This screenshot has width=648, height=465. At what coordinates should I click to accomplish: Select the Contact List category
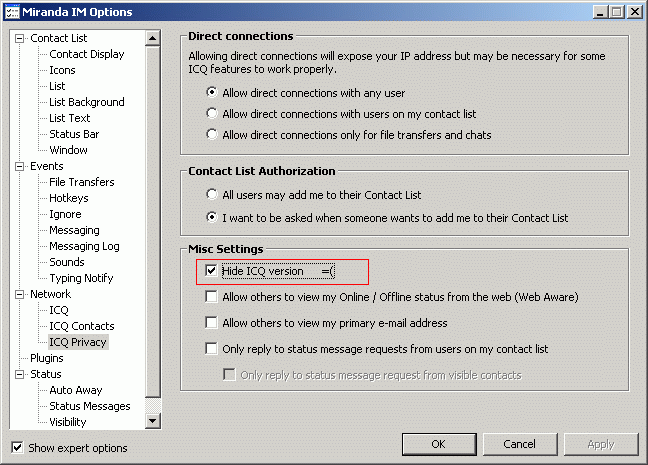point(59,38)
